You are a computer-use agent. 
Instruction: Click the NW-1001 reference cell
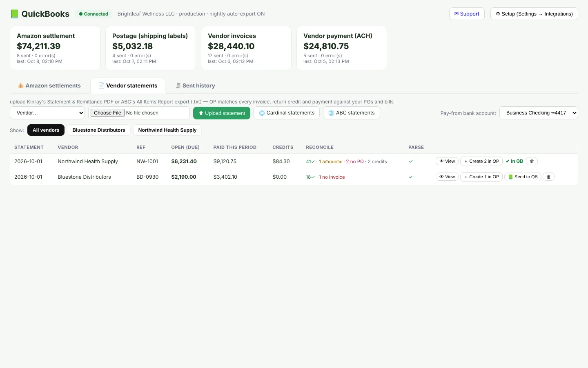click(147, 162)
